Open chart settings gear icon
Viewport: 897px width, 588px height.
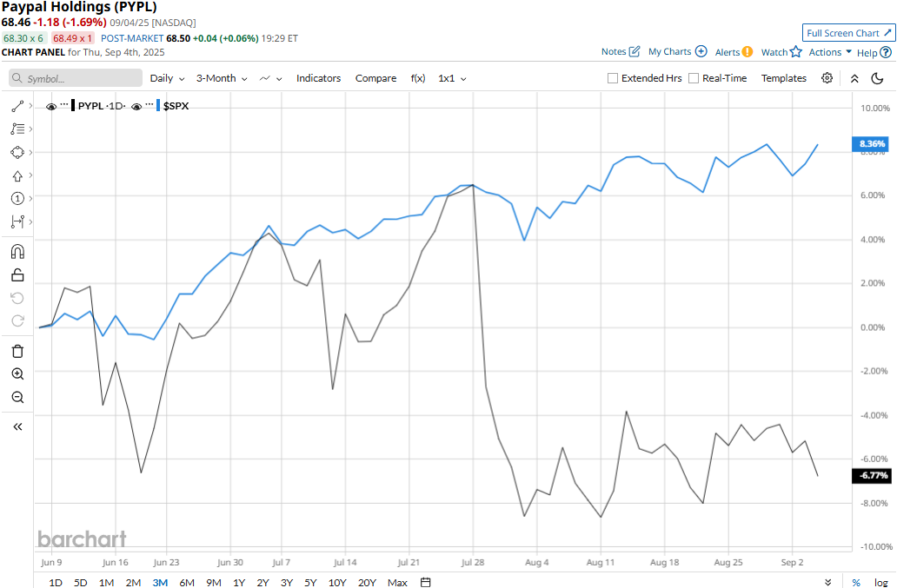click(x=827, y=78)
